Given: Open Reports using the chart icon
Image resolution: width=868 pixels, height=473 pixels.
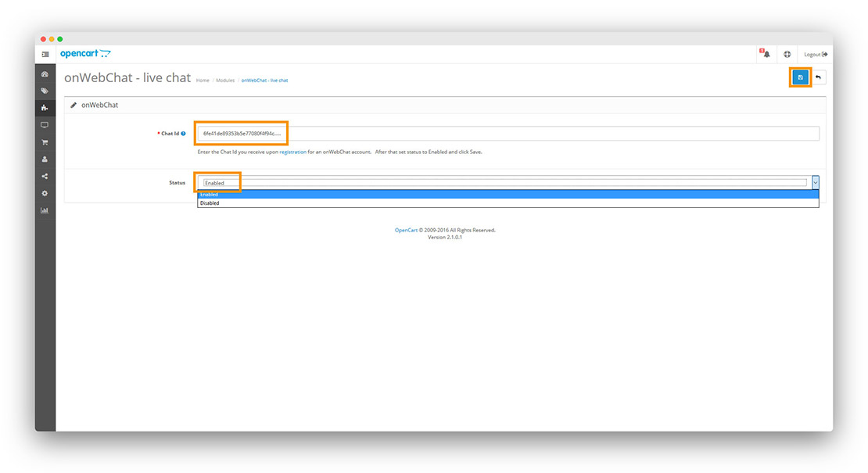Looking at the screenshot, I should click(45, 210).
